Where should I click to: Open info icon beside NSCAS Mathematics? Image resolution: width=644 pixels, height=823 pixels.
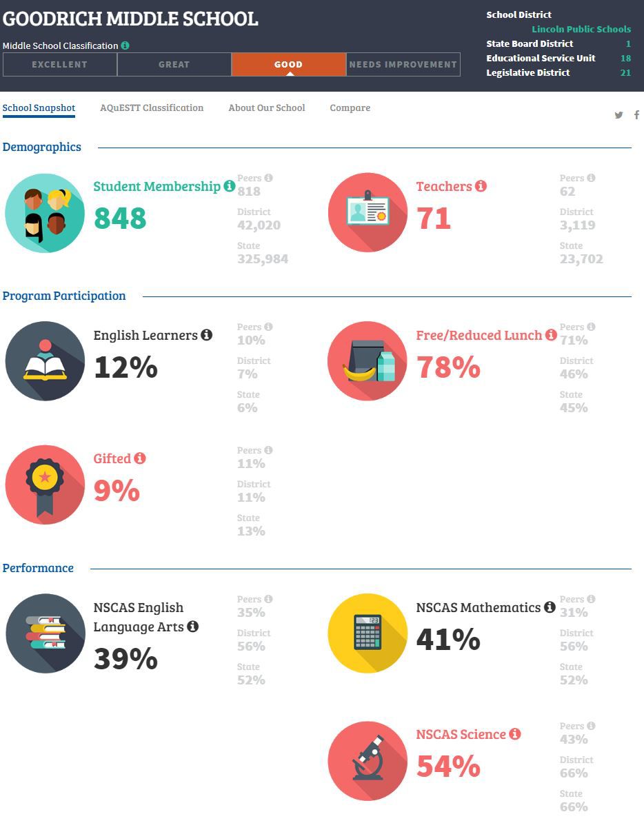pyautogui.click(x=550, y=607)
